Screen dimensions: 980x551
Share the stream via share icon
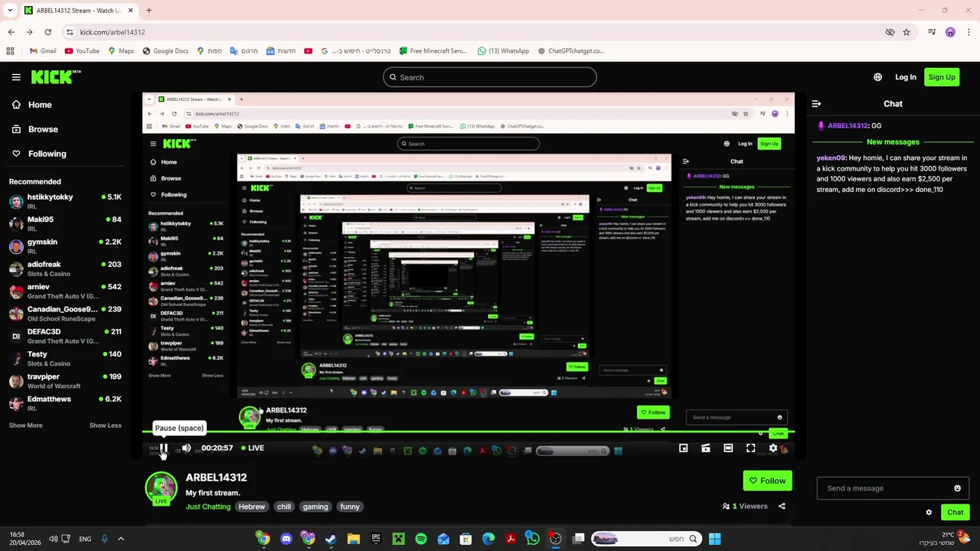tap(782, 506)
